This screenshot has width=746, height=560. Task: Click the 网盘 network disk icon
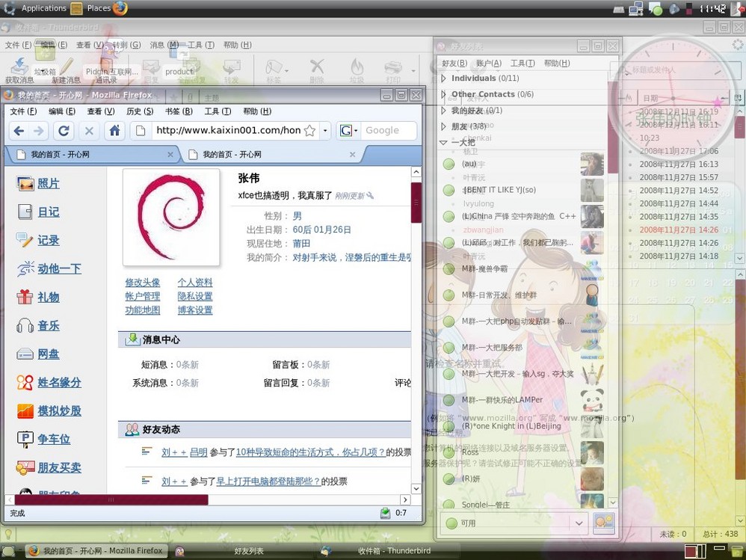[x=25, y=354]
